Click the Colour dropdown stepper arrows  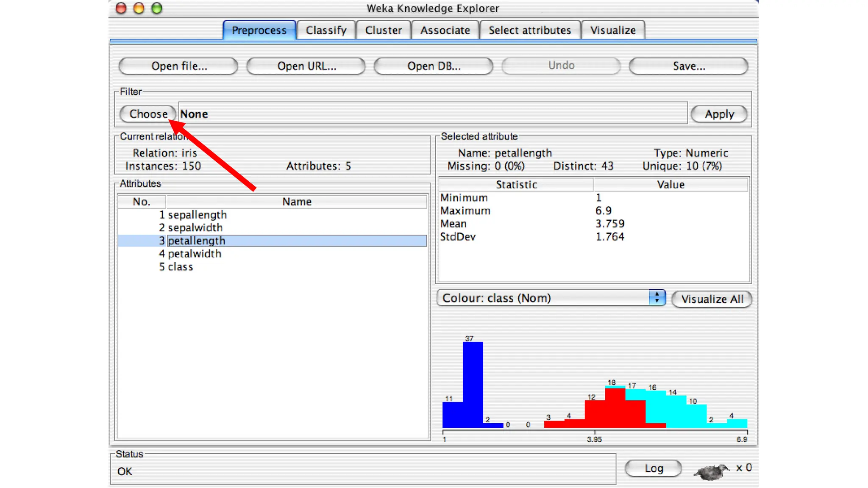657,298
